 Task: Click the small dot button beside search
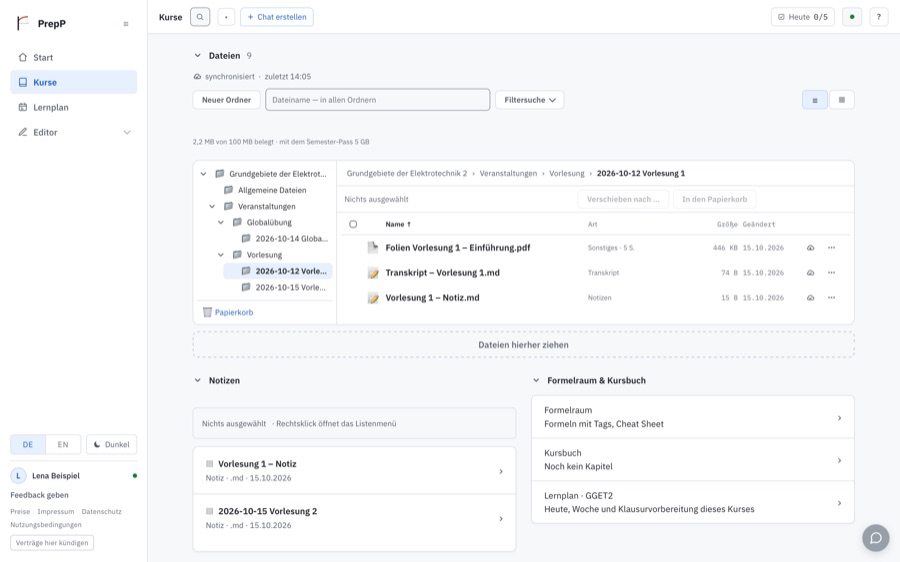coord(226,17)
